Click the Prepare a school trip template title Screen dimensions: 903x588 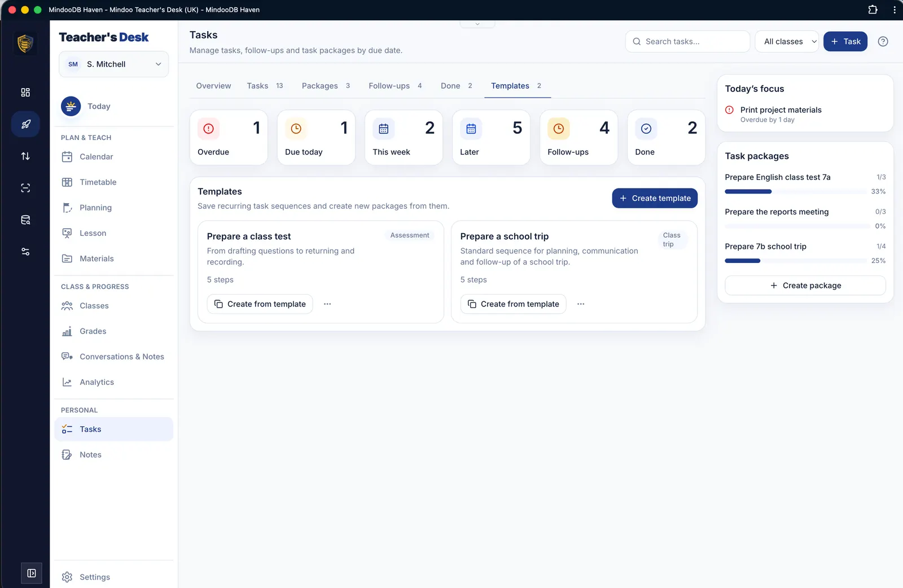(505, 236)
